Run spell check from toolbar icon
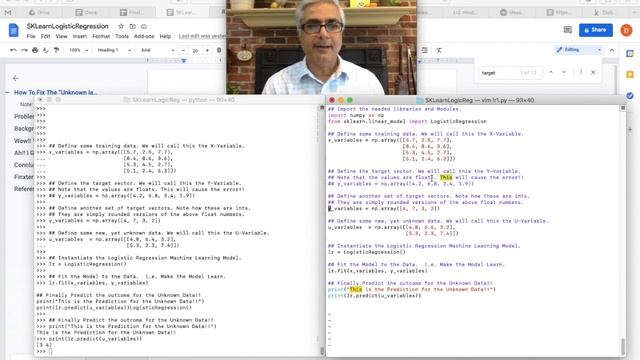 click(x=46, y=50)
